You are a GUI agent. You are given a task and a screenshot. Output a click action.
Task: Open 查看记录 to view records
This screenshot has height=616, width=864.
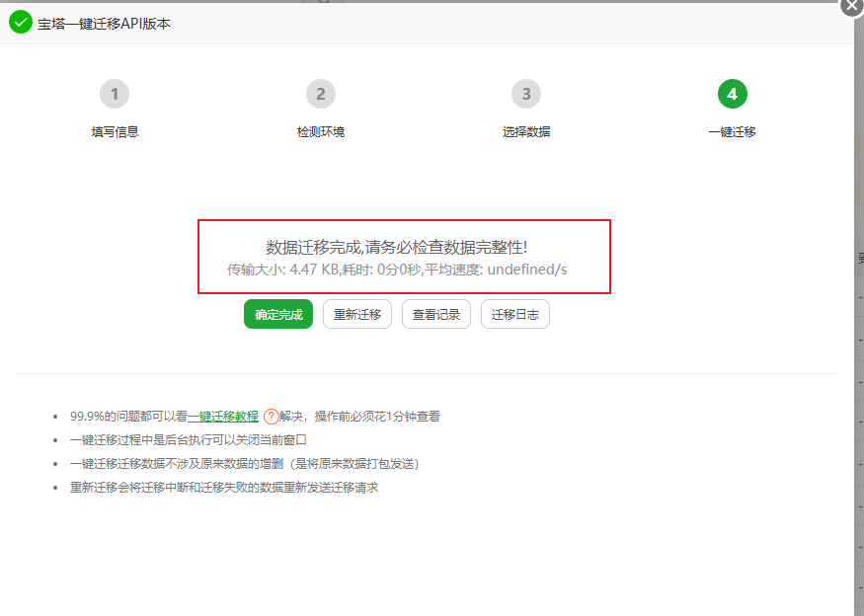pos(436,315)
